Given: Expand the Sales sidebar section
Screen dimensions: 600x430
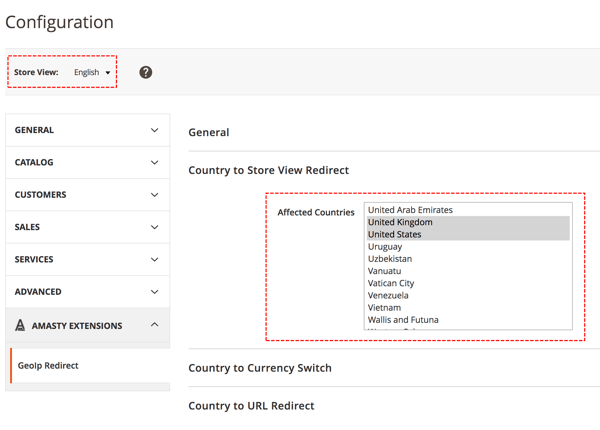Looking at the screenshot, I should click(87, 227).
